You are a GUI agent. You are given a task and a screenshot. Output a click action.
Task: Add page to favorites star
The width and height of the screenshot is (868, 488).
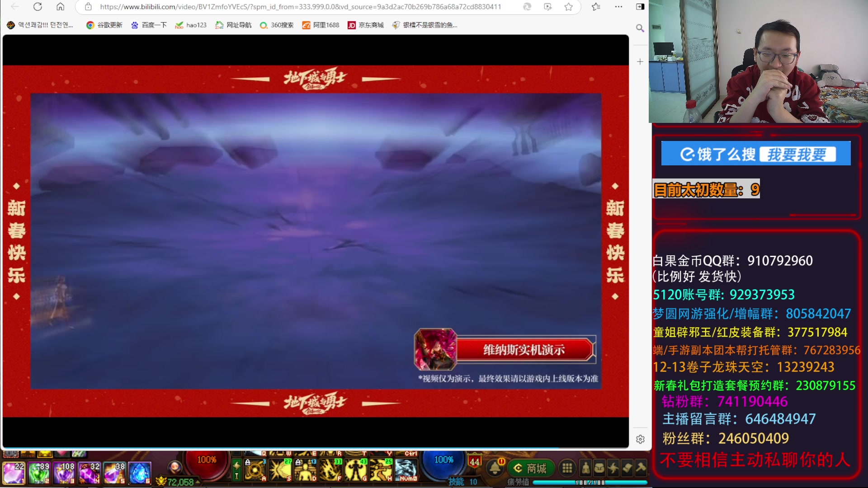tap(569, 7)
